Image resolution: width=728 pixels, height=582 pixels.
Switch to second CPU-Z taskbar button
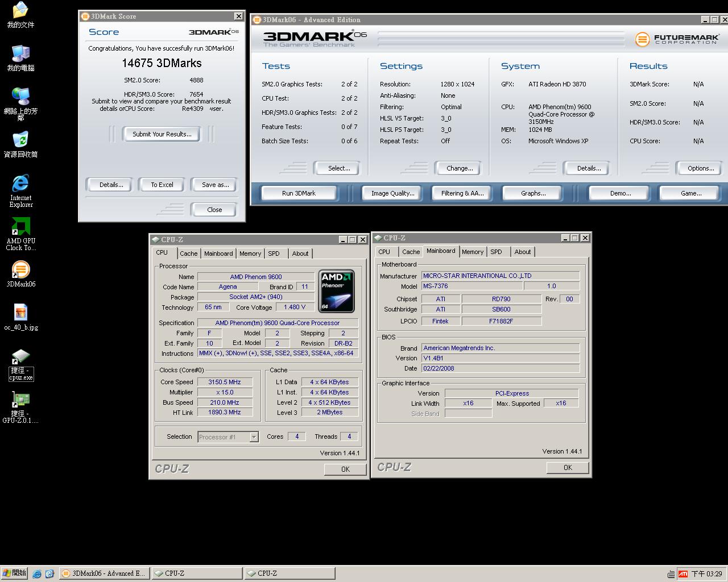pyautogui.click(x=289, y=573)
